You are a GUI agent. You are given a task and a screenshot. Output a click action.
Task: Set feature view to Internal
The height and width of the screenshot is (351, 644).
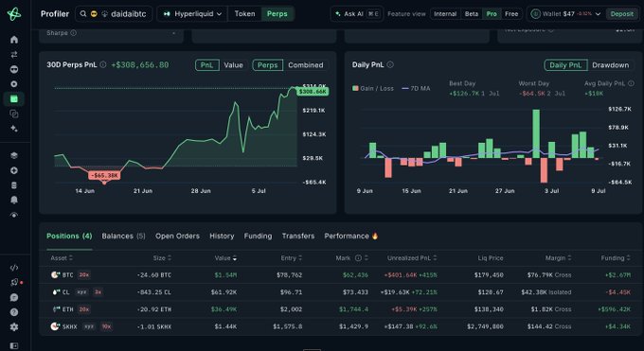coord(445,14)
